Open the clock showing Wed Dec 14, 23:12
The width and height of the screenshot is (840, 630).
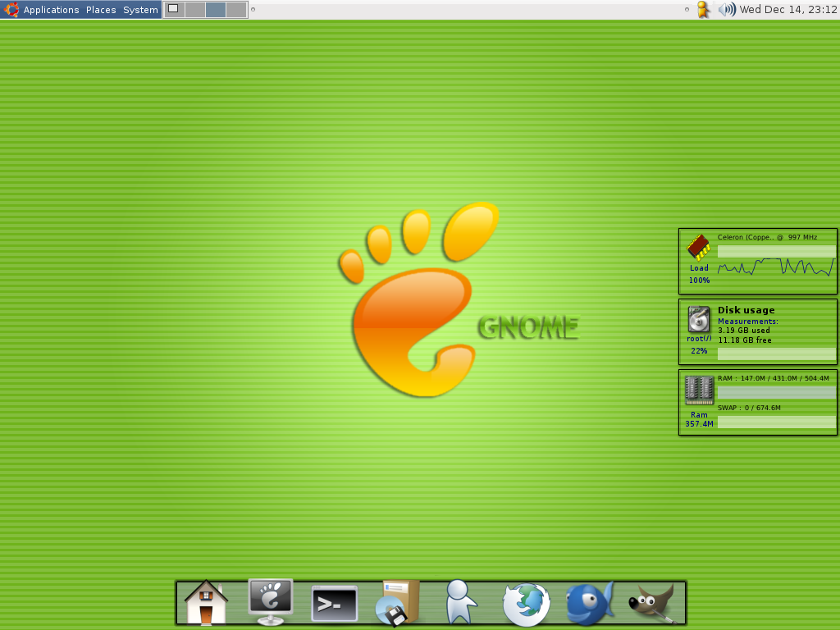pos(788,10)
